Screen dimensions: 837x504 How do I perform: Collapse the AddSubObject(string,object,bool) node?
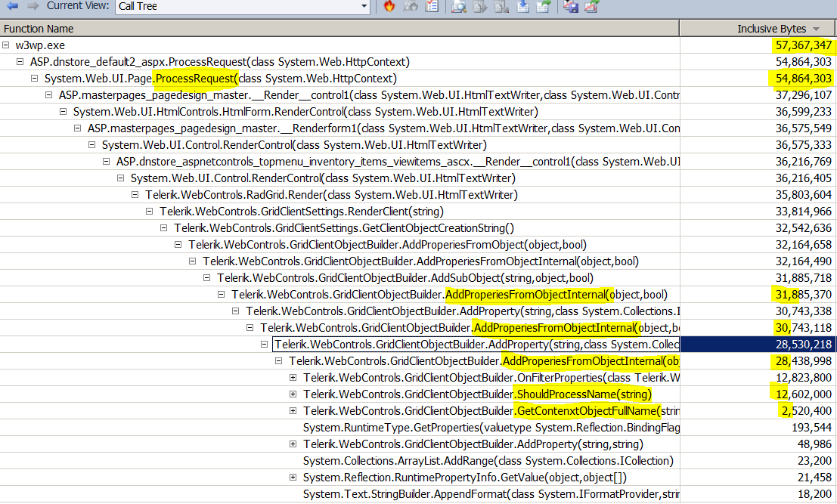(208, 277)
